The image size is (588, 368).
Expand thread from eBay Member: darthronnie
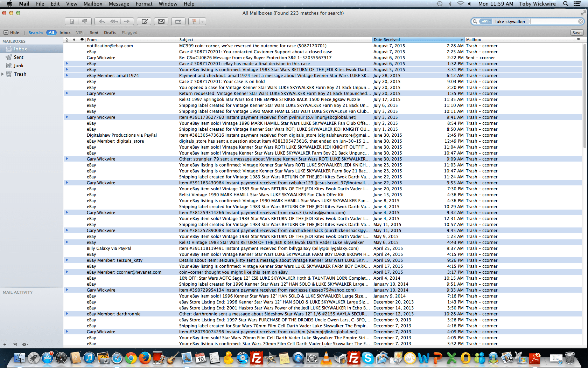click(67, 314)
